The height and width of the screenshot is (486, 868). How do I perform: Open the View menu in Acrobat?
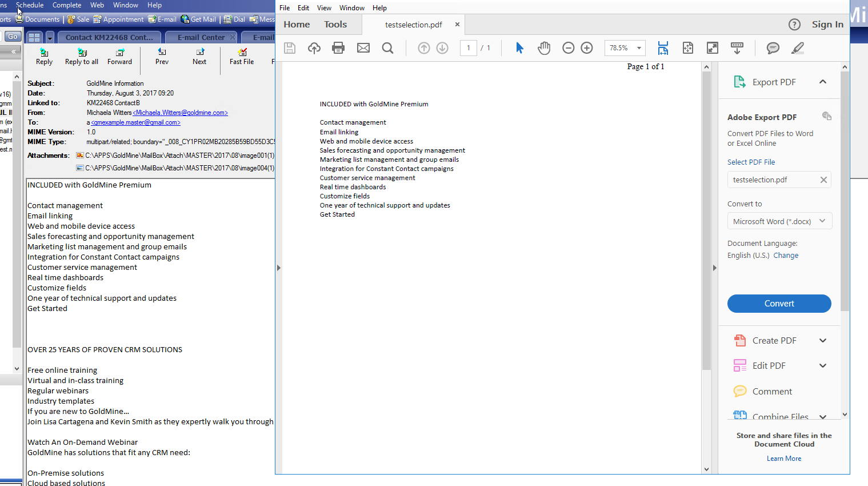pyautogui.click(x=324, y=8)
